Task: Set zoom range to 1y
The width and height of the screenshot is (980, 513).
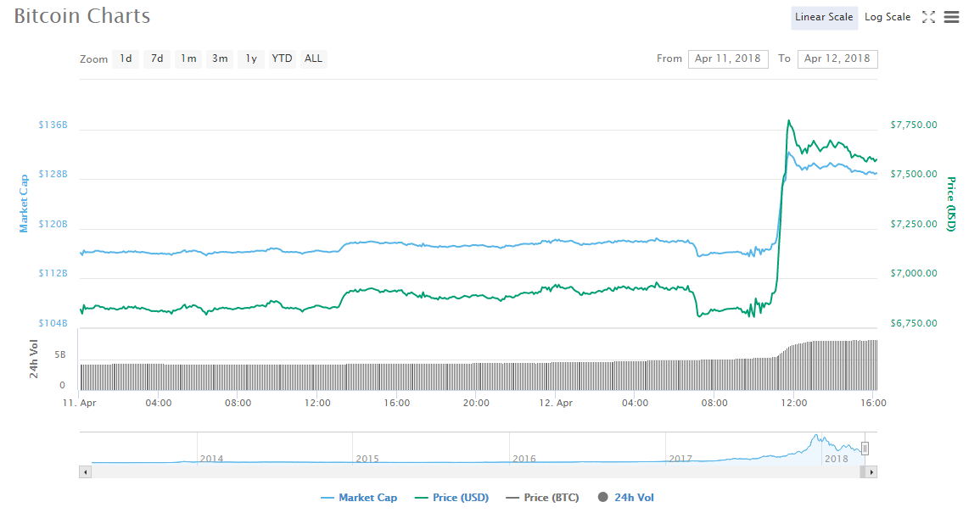Action: [250, 59]
